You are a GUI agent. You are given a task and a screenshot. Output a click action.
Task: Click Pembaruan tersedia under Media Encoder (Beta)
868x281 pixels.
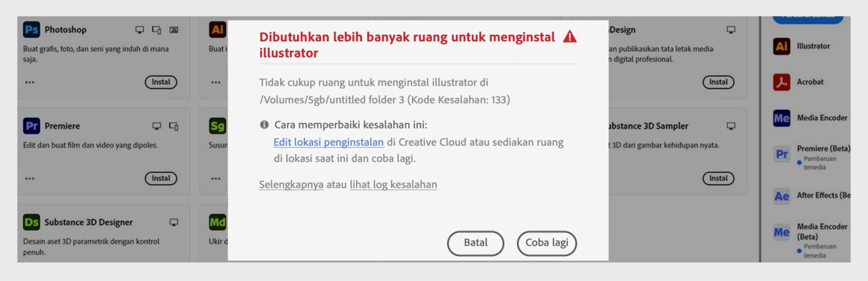(x=820, y=251)
